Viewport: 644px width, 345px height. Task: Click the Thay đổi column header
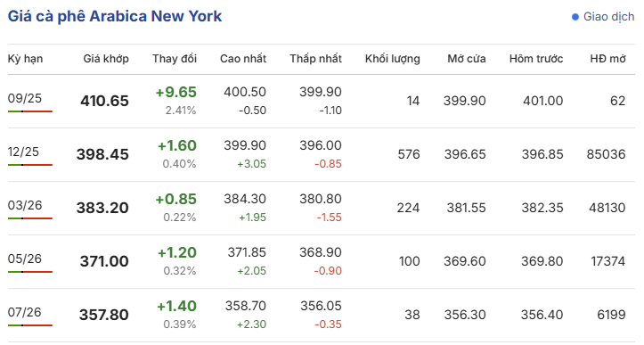[175, 59]
